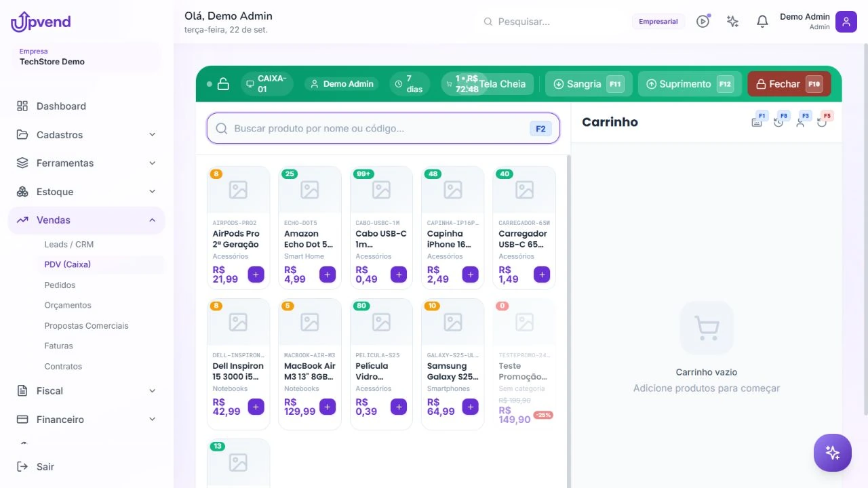Open keyboard shortcuts F1 icon in Carrinho

point(757,122)
